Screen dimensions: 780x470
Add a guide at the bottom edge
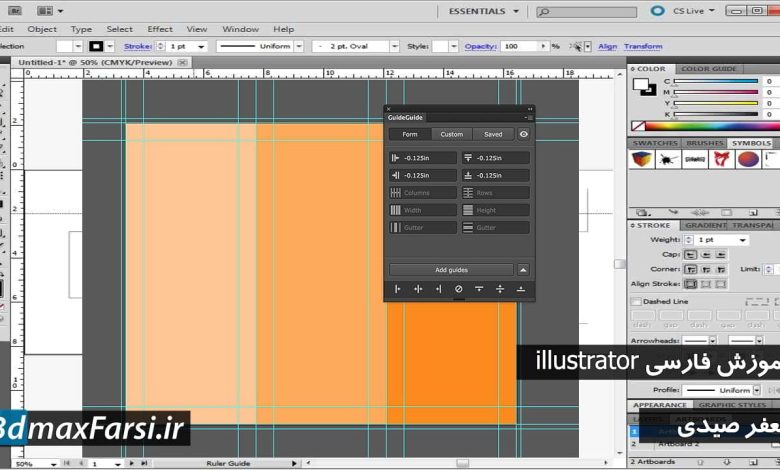point(520,289)
